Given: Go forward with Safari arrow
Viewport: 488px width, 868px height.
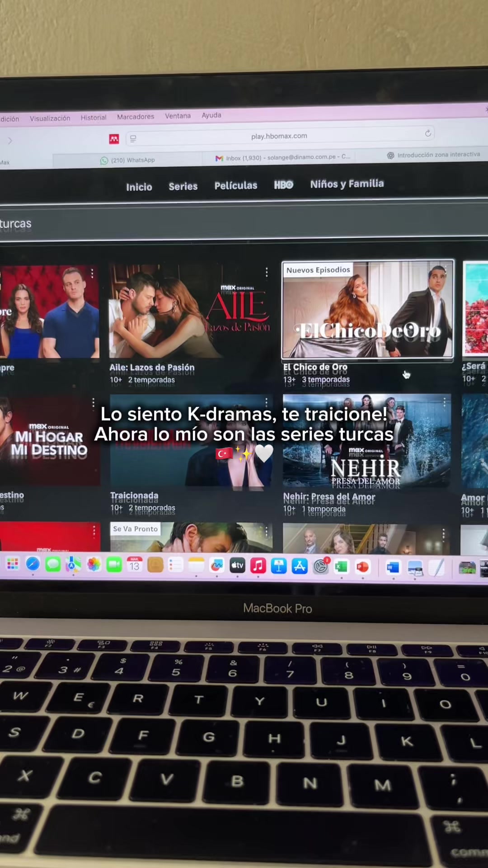Looking at the screenshot, I should pos(10,141).
